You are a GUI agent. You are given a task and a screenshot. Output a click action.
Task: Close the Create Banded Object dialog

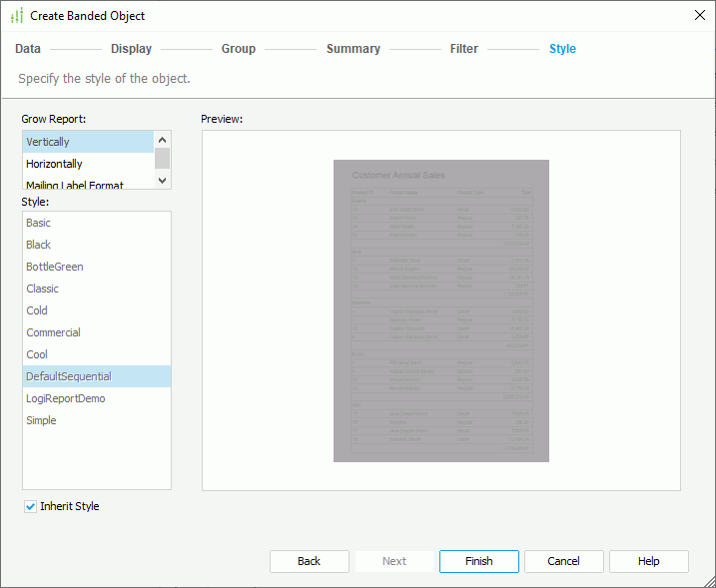699,15
